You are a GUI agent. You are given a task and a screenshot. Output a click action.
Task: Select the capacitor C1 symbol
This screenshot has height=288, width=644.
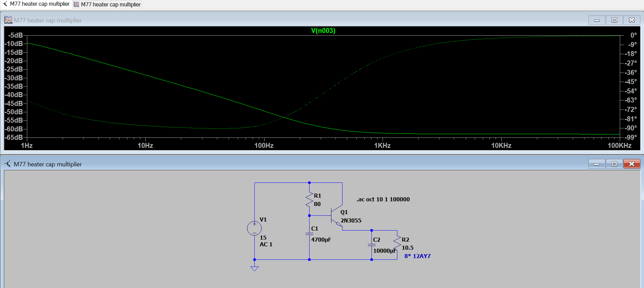point(309,234)
